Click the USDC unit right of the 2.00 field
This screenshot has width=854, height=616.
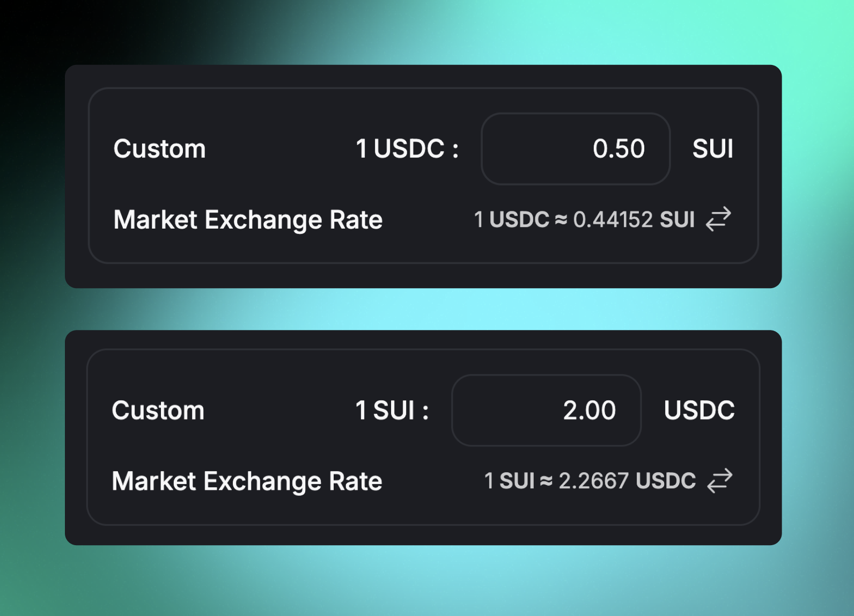(699, 410)
